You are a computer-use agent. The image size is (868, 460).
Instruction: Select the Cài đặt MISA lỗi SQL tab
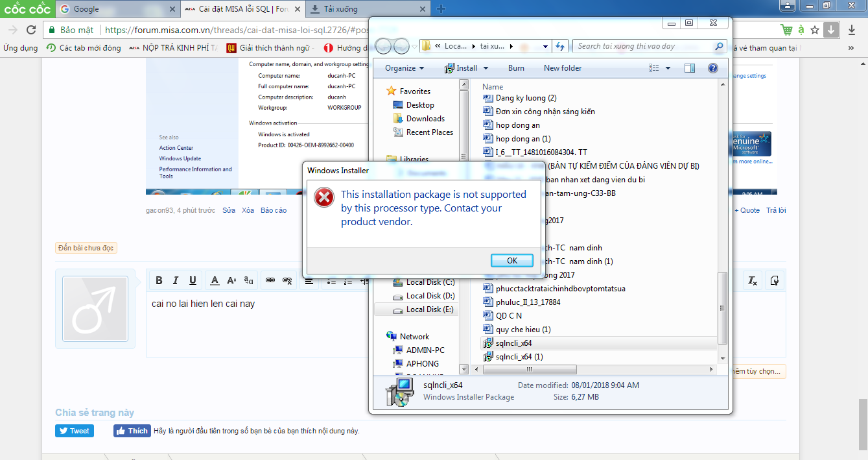click(x=243, y=9)
